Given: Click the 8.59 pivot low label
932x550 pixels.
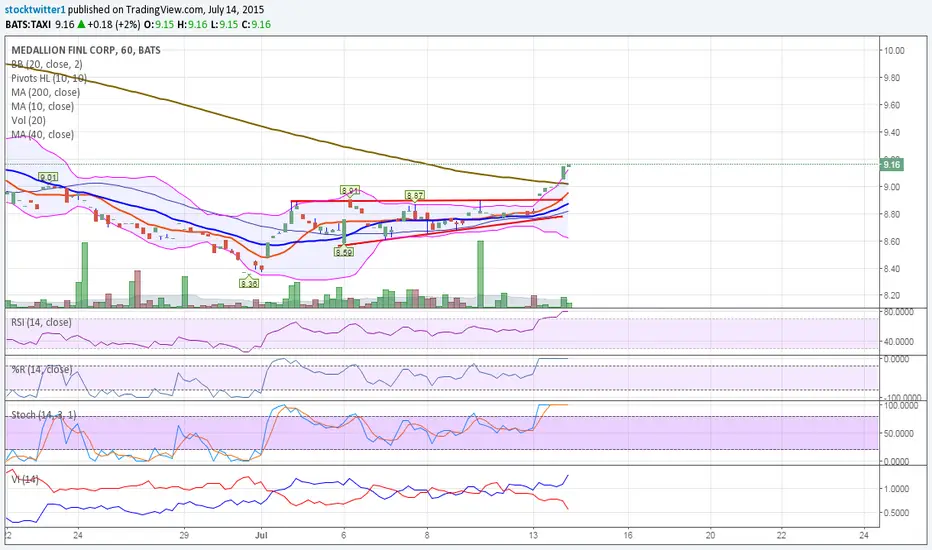Looking at the screenshot, I should pos(344,252).
